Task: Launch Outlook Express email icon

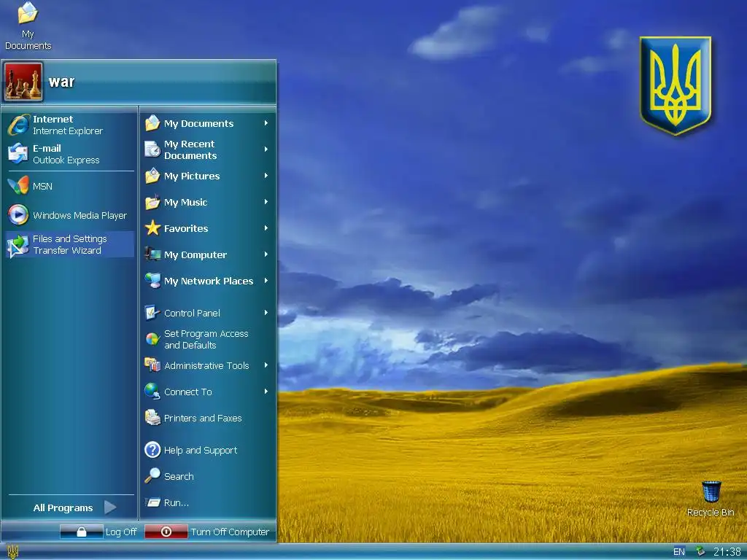Action: click(18, 154)
